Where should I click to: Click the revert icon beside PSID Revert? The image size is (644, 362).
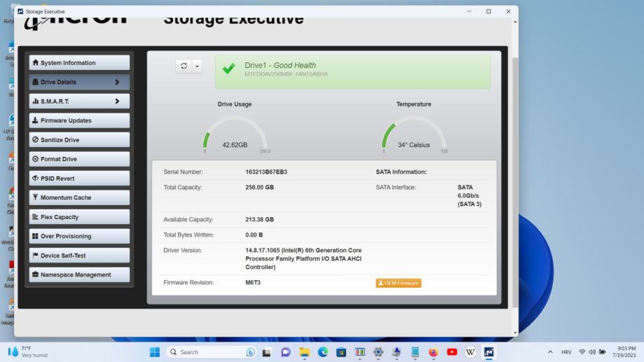point(35,178)
